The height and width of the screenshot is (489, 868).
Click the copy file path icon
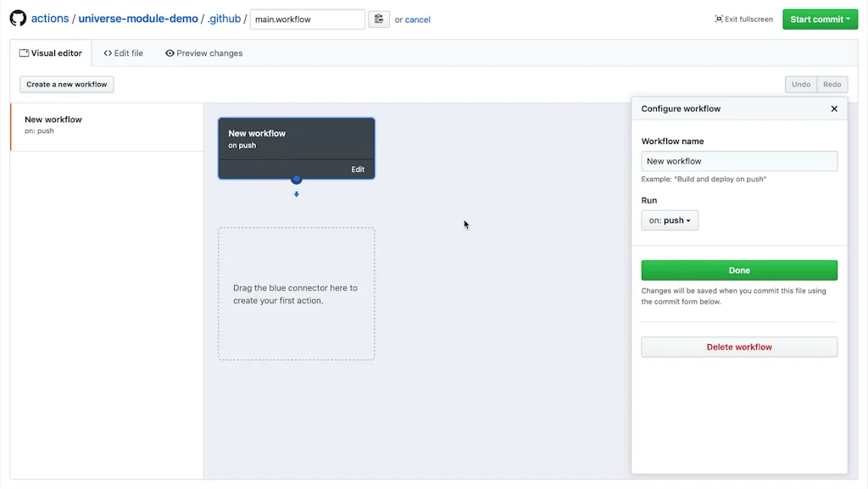[379, 18]
